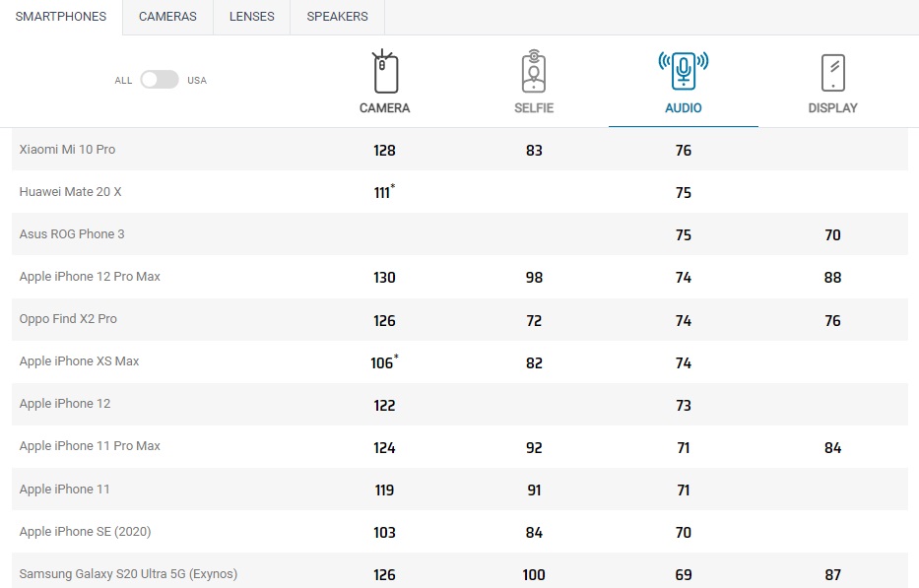
Task: Click the Audio microphone icon
Action: tap(683, 71)
